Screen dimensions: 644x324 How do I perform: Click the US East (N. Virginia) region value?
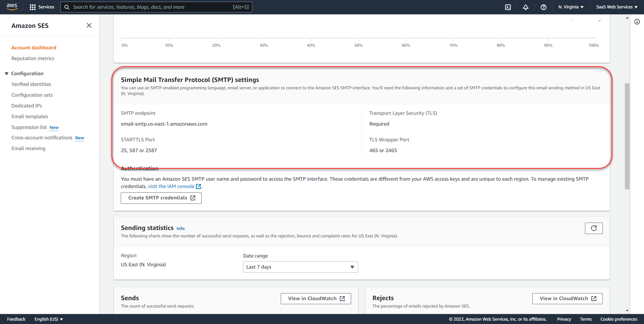143,265
